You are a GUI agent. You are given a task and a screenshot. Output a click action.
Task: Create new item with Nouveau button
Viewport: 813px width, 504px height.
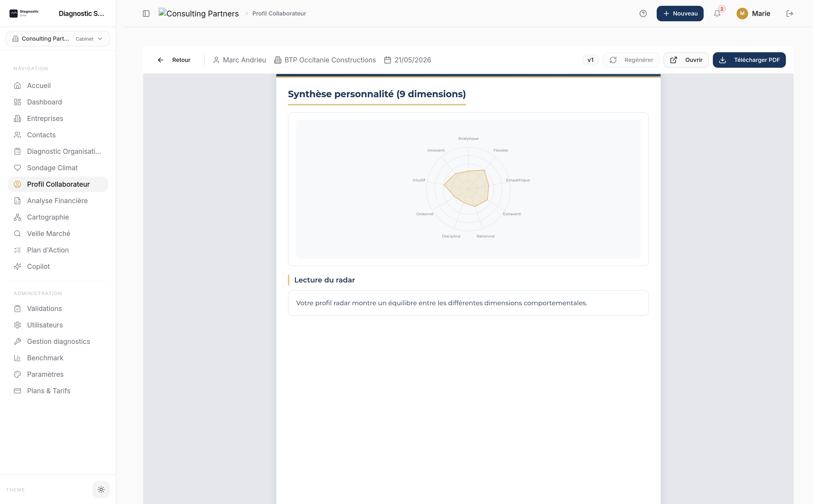680,13
